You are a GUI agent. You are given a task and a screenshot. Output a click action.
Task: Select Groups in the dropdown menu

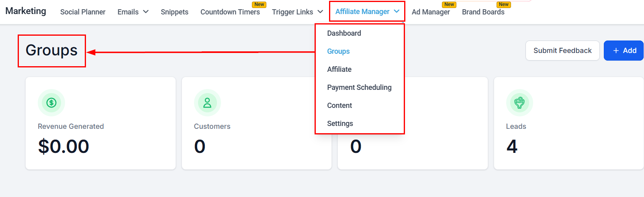point(338,51)
